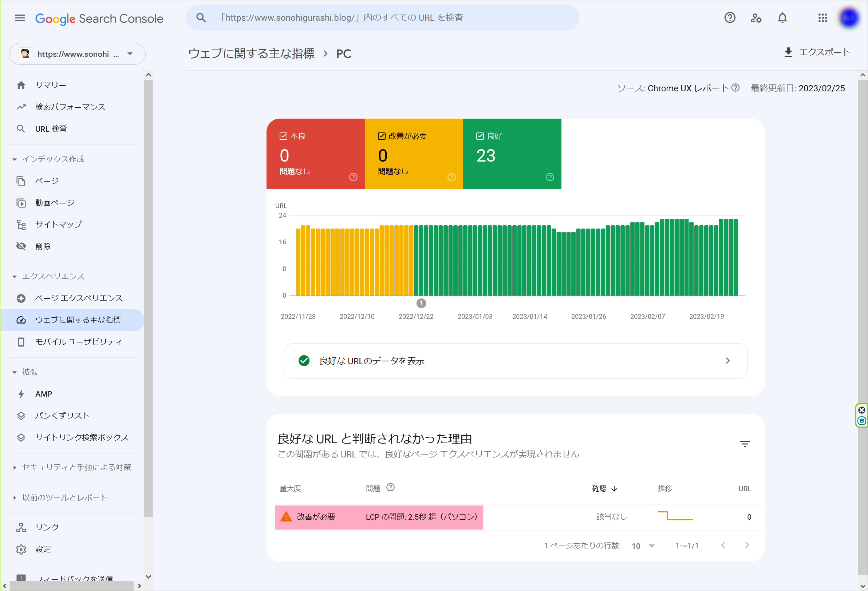
Task: Click the search magnifier icon
Action: pyautogui.click(x=201, y=17)
